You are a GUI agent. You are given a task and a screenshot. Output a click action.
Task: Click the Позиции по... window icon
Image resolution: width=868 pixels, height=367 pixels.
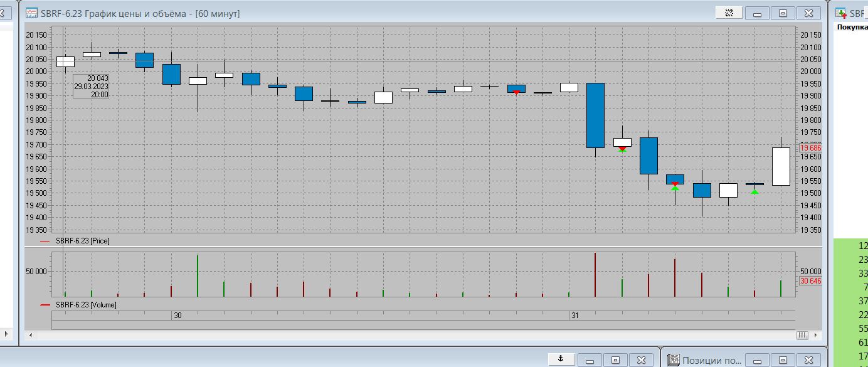(674, 360)
